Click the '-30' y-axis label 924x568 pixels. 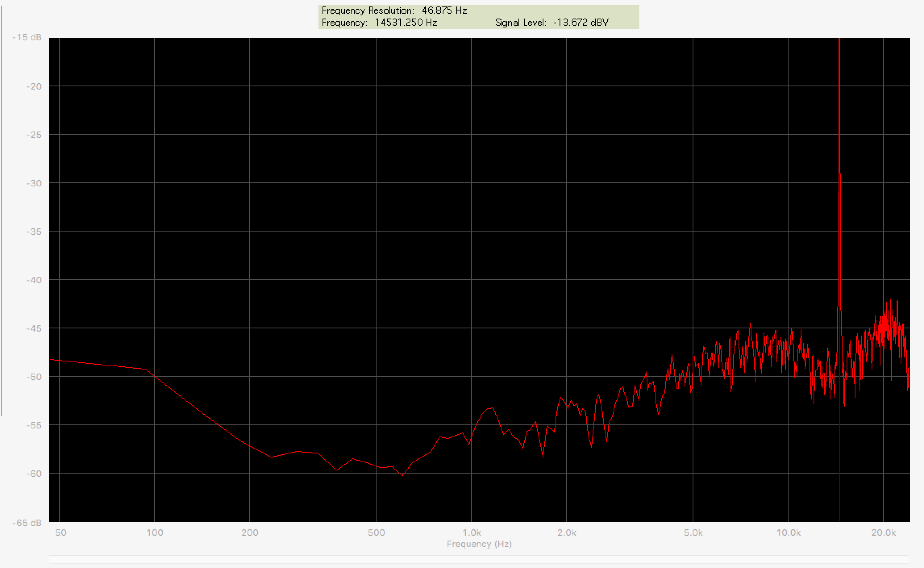34,183
